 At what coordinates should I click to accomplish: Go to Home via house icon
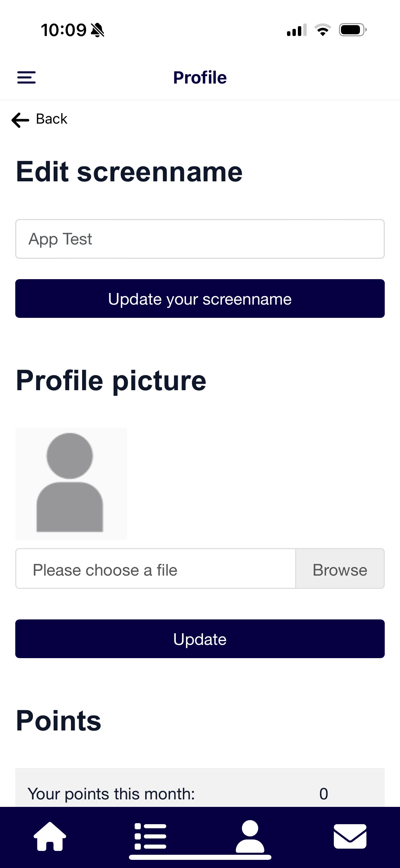(50, 836)
